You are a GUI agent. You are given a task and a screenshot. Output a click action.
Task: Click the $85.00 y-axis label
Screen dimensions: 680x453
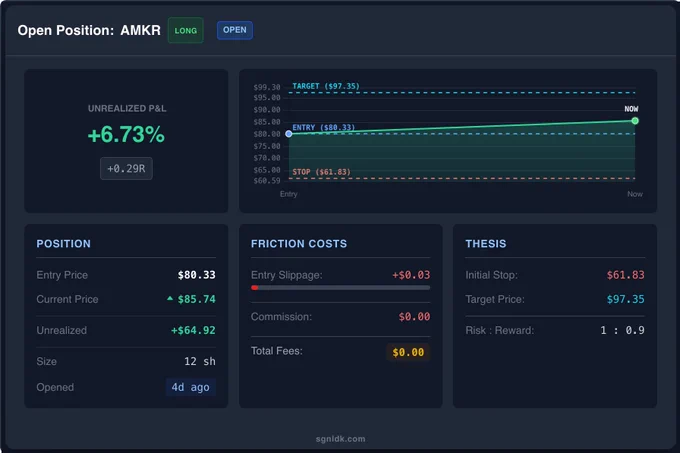click(x=267, y=122)
